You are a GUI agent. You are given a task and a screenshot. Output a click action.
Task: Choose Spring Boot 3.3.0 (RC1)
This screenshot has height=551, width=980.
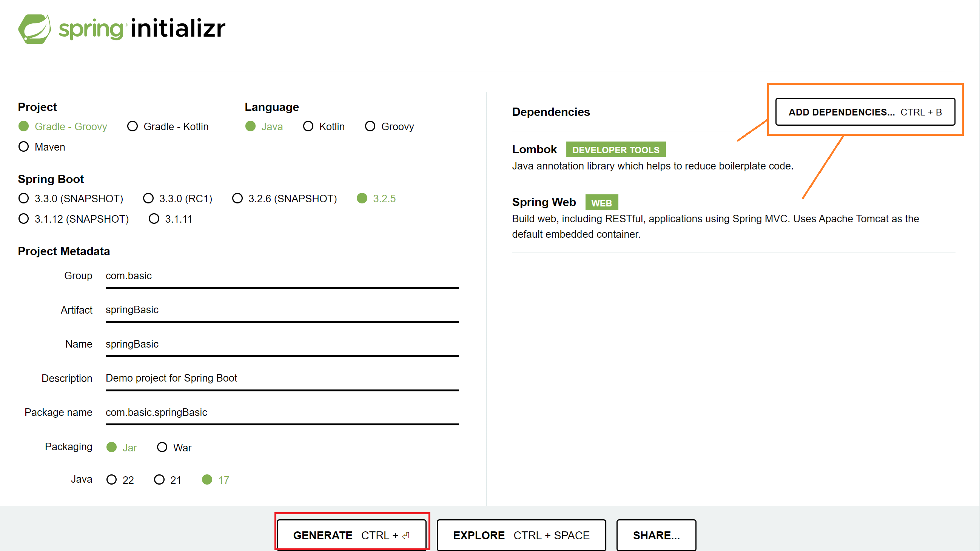coord(148,198)
